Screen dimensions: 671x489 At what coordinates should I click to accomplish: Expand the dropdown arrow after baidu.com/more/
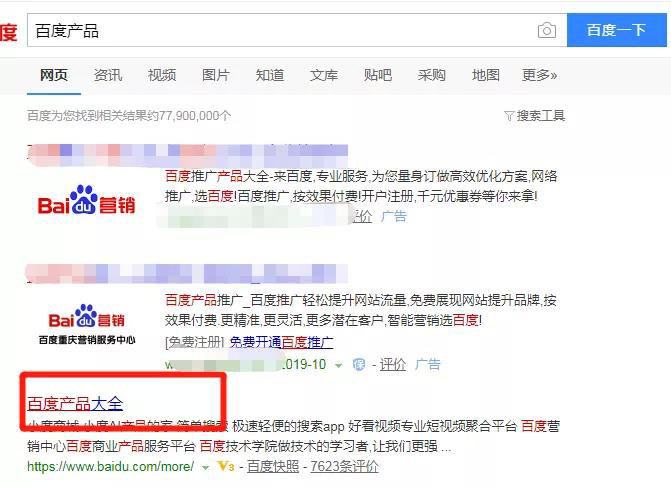(x=205, y=468)
